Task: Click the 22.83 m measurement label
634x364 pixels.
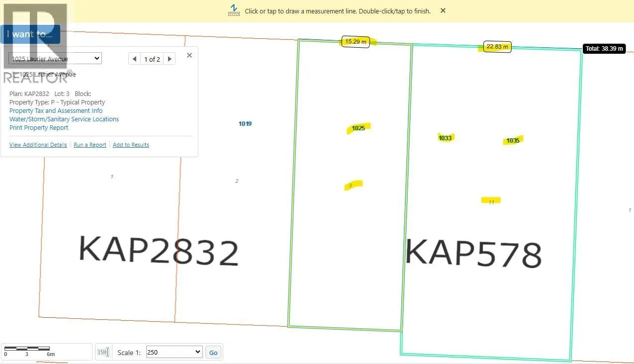Action: pyautogui.click(x=497, y=47)
